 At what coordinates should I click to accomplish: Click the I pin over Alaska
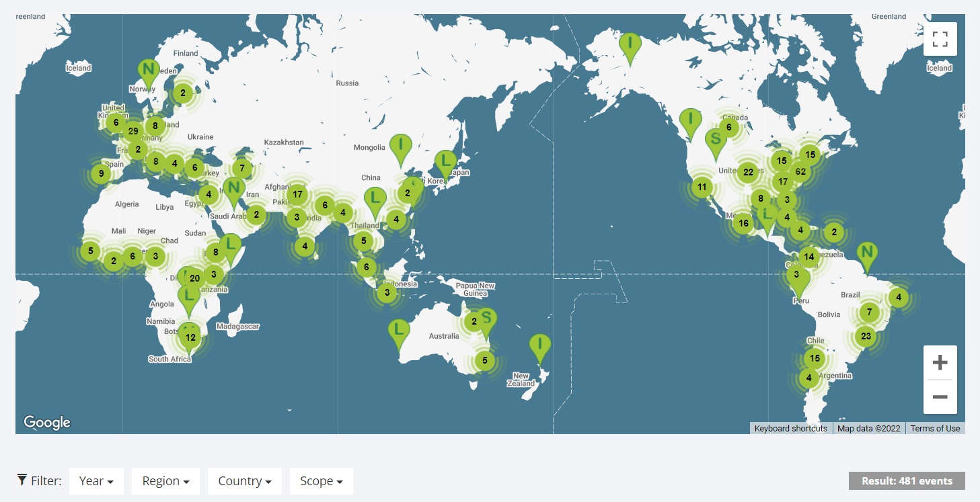630,44
